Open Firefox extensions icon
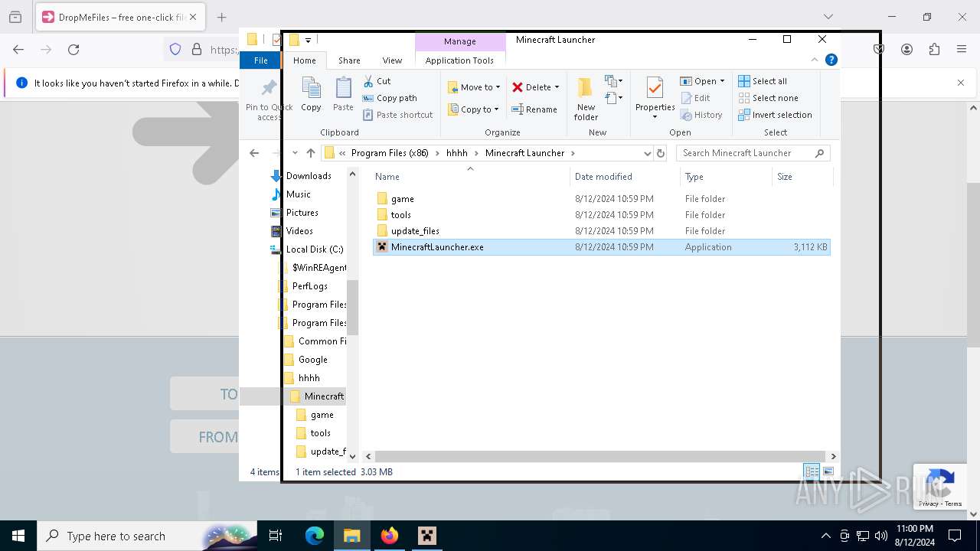This screenshot has width=980, height=551. tap(934, 49)
